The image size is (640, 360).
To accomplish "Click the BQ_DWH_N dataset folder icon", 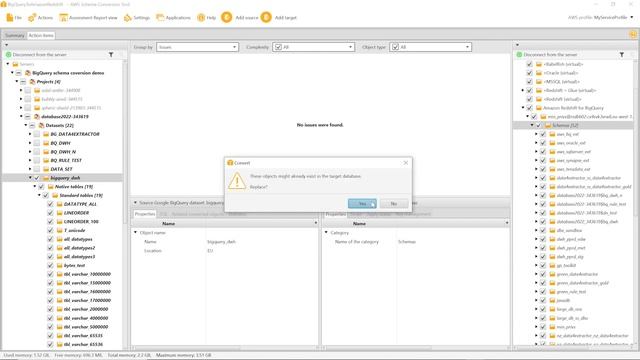I will 46,151.
